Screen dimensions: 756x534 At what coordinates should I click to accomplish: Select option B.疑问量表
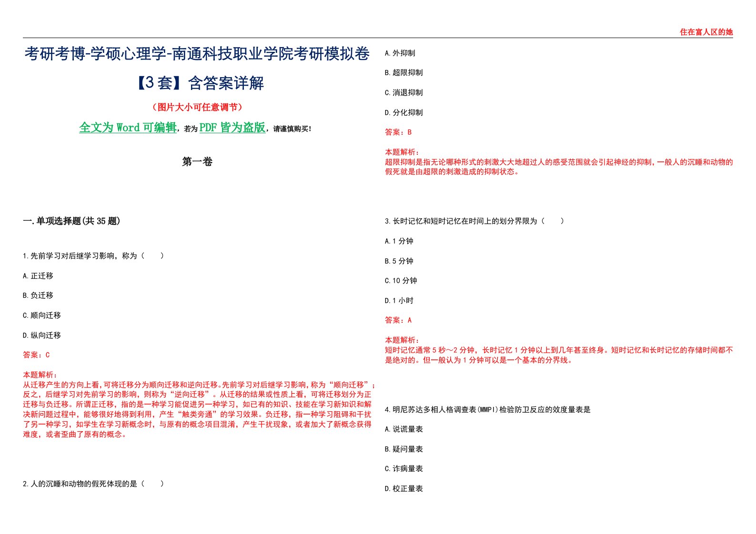(x=404, y=449)
